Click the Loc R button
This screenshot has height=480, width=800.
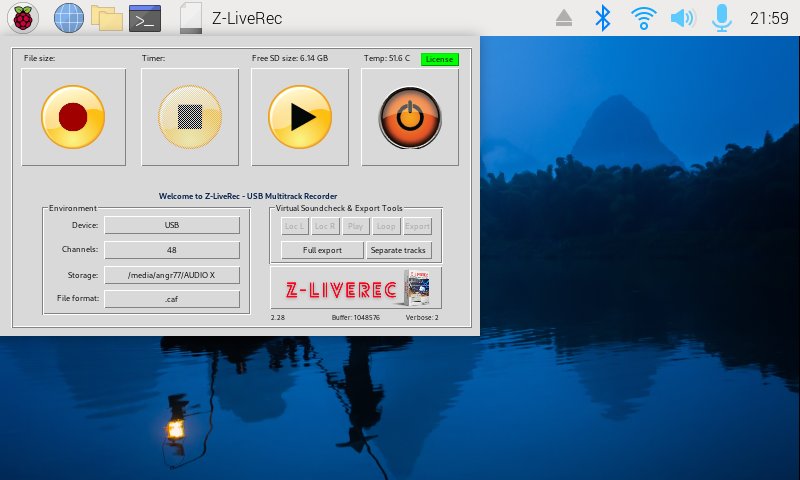click(x=325, y=226)
